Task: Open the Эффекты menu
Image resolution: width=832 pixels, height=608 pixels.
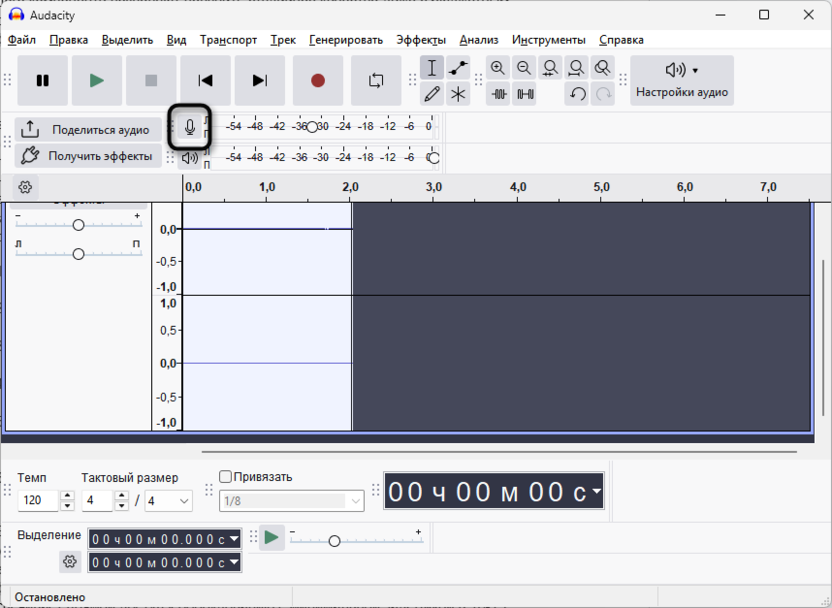Action: click(421, 40)
